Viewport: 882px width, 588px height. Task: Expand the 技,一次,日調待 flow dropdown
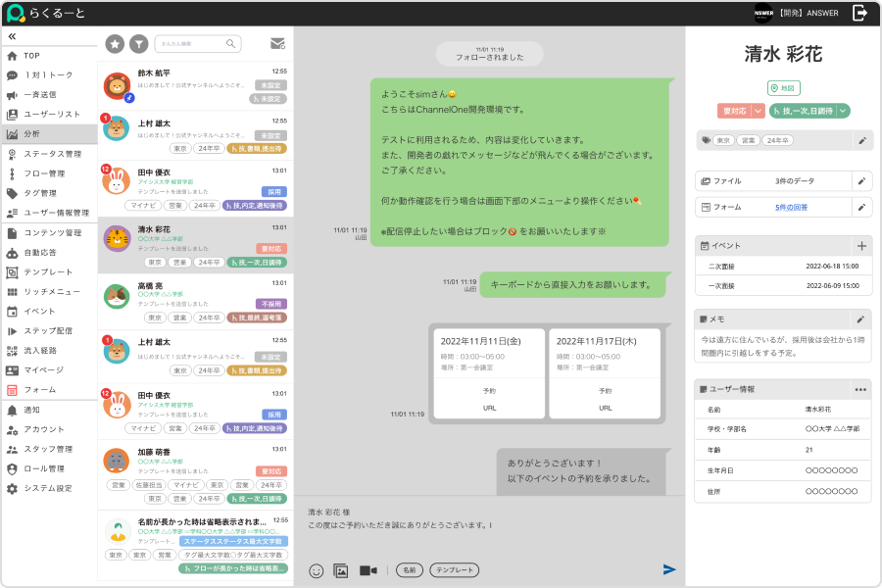click(x=843, y=111)
